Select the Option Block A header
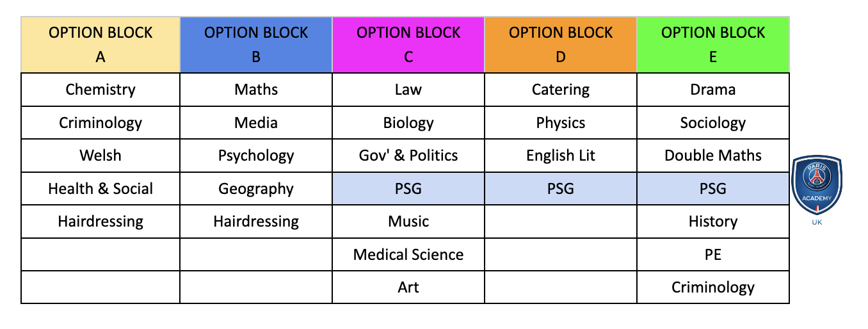868x329 pixels. (x=100, y=45)
